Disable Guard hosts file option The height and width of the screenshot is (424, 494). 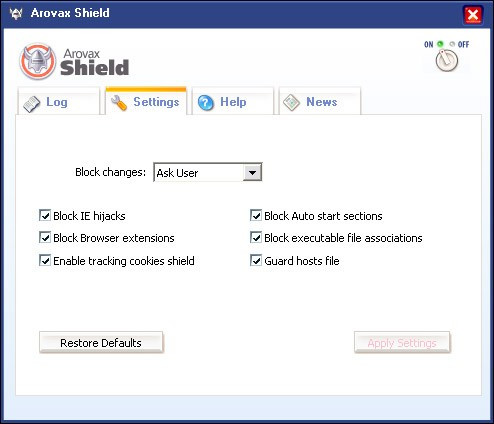click(256, 260)
